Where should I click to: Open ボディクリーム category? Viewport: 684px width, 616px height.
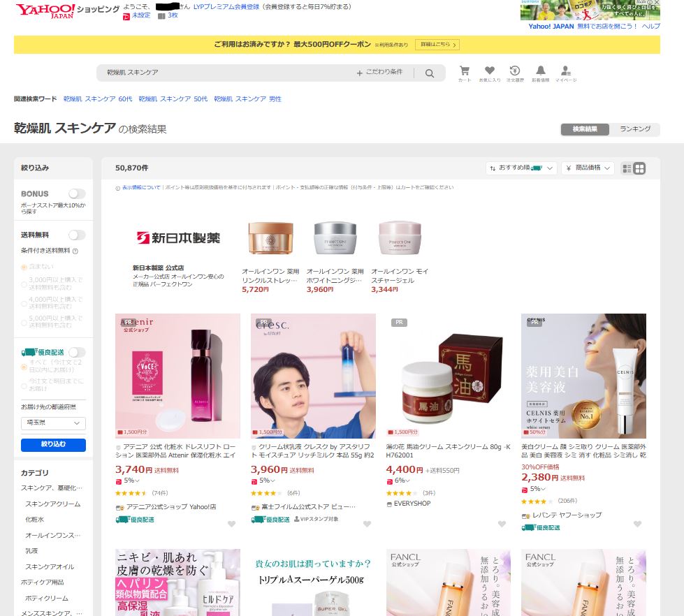point(47,598)
